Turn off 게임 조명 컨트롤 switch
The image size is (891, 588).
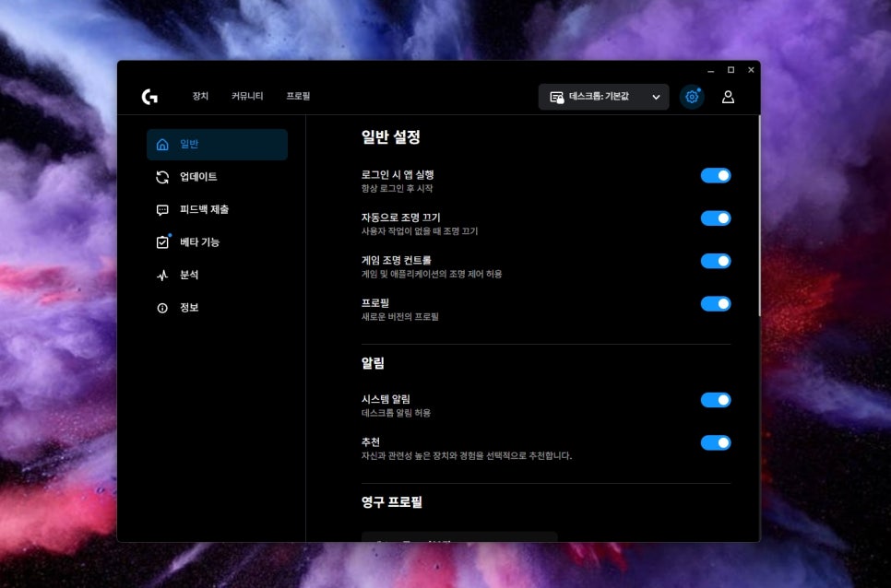point(715,261)
